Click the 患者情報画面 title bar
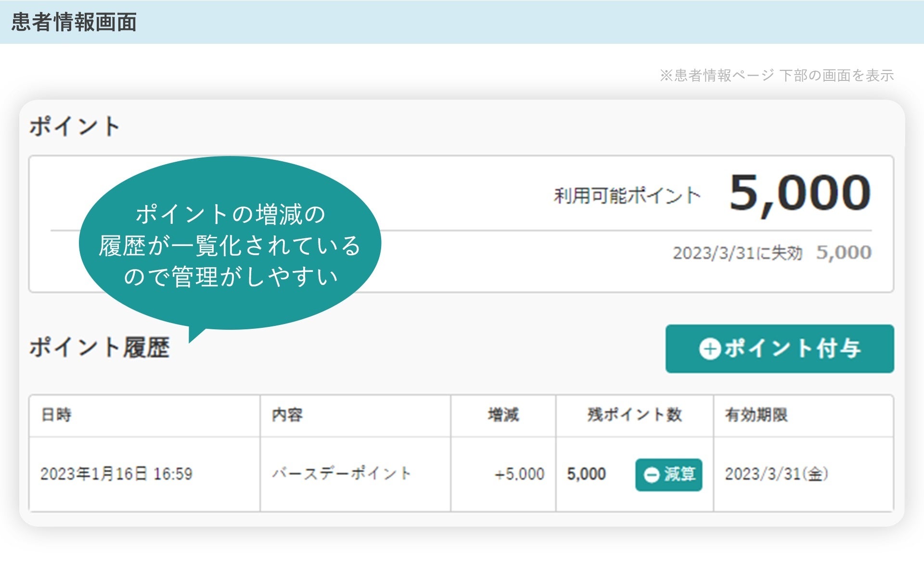924x570 pixels. (74, 22)
